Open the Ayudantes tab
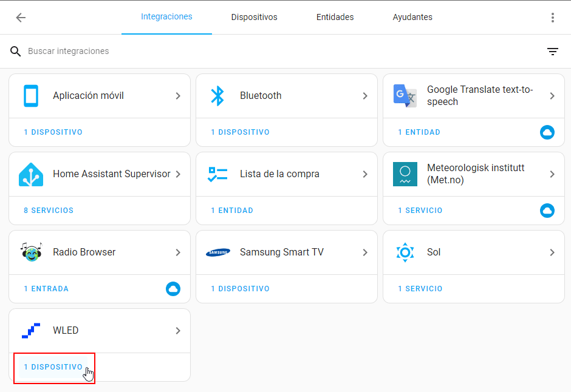Image resolution: width=571 pixels, height=392 pixels. (412, 17)
